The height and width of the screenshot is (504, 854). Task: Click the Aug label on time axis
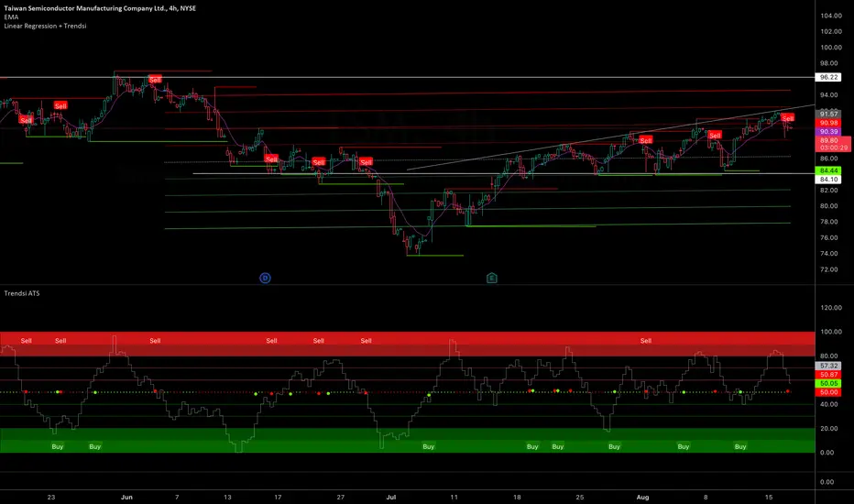pos(642,497)
